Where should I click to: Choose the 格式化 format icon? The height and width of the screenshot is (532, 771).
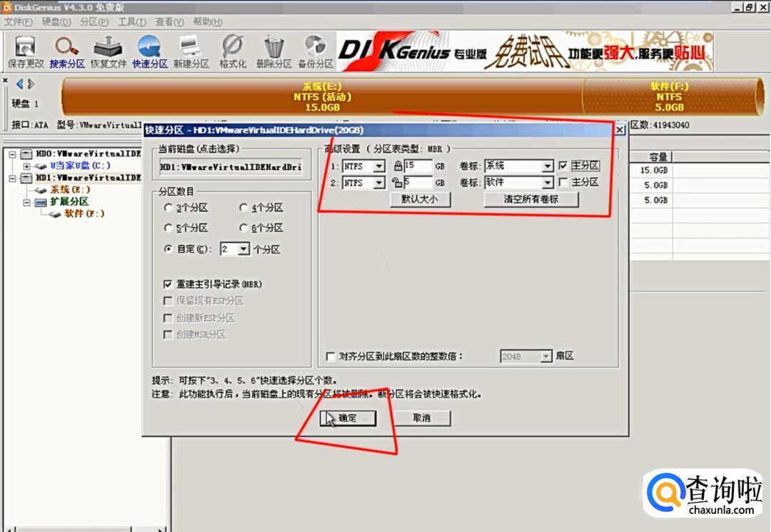coord(233,51)
